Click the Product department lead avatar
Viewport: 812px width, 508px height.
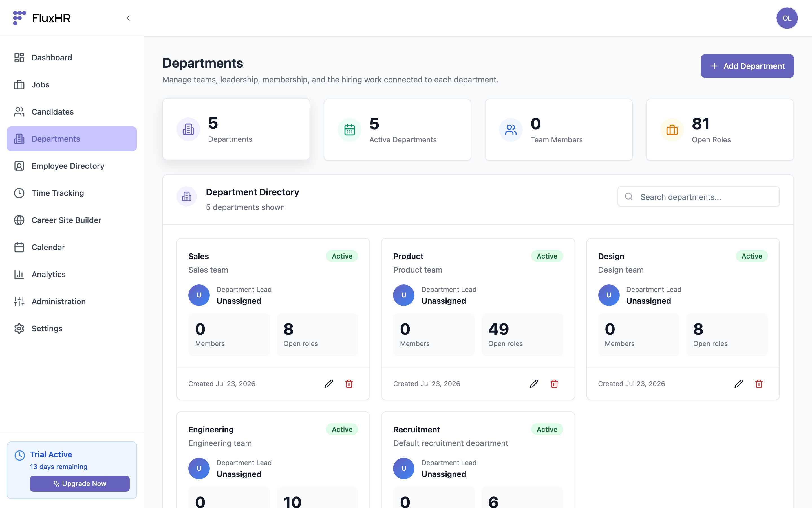tap(404, 295)
